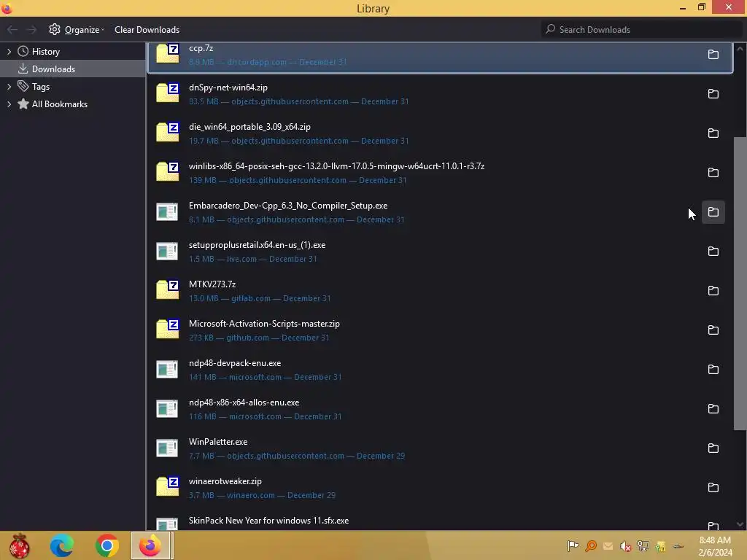Click the winaerotweaker.zip archive icon

point(168,486)
